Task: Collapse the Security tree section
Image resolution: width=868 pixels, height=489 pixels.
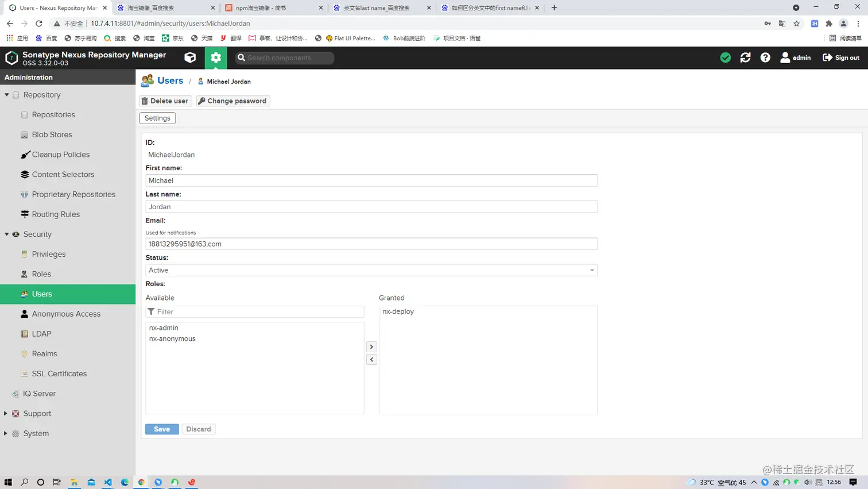Action: (x=7, y=234)
